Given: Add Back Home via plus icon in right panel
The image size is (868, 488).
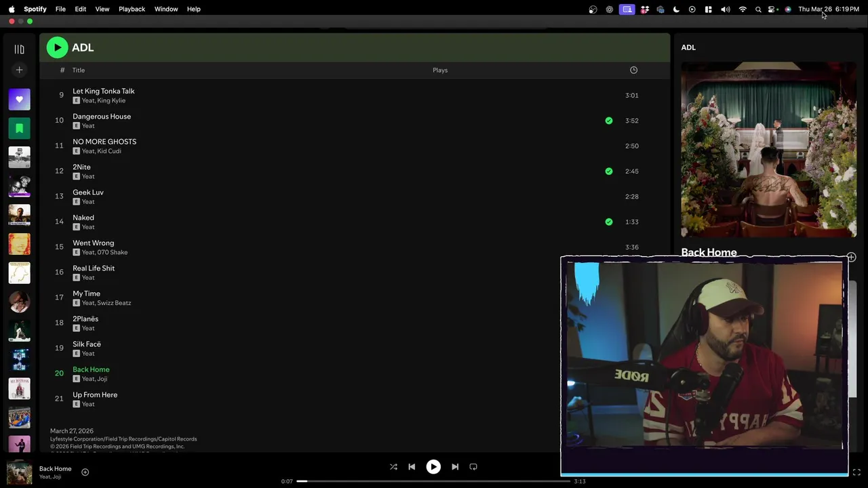Looking at the screenshot, I should coord(851,257).
